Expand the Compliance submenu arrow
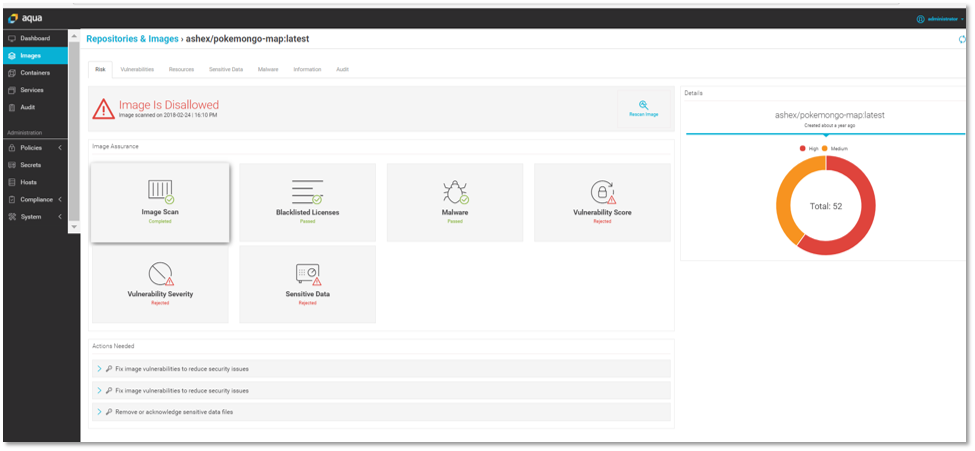The height and width of the screenshot is (451, 975). 60,200
